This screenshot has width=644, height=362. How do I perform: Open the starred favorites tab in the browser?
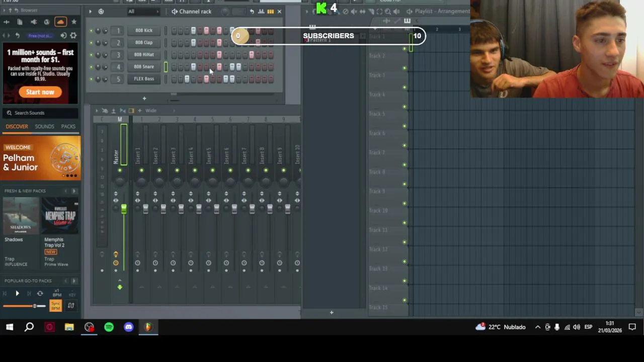pyautogui.click(x=74, y=22)
